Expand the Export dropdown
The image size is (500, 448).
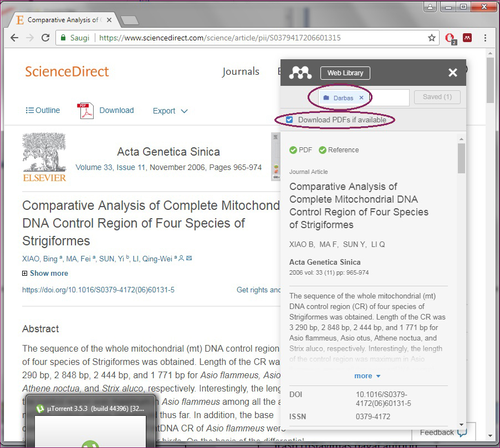coord(170,111)
